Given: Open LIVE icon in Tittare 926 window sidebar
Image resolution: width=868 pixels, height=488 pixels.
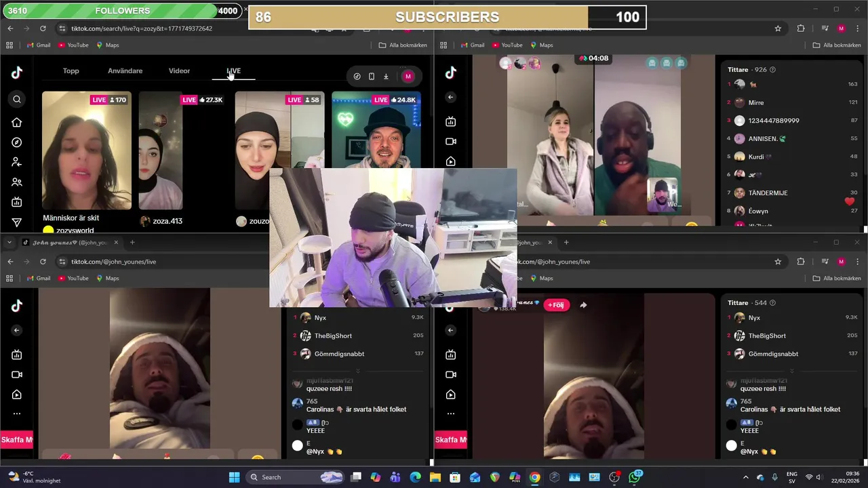Looking at the screenshot, I should (451, 121).
